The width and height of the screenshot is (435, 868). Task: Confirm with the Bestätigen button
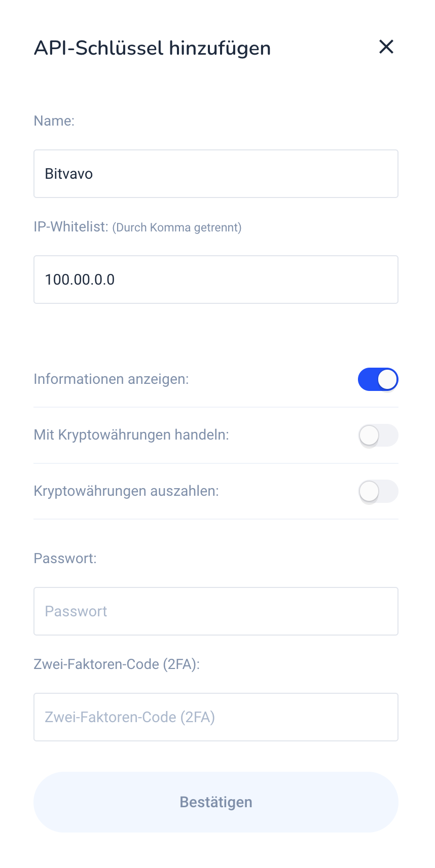click(x=216, y=802)
